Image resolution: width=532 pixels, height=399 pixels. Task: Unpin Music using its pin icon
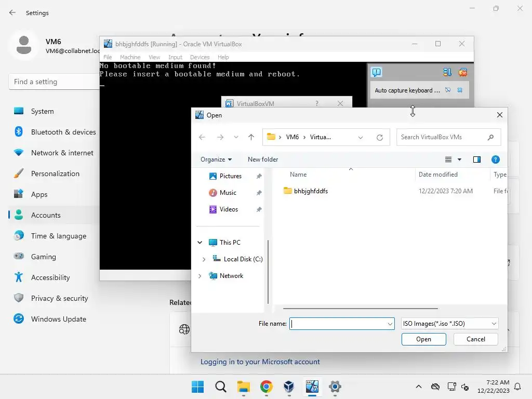(x=259, y=193)
